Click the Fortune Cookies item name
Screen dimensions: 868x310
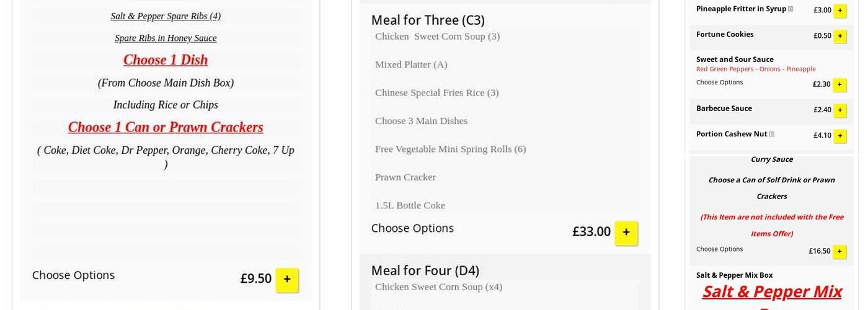point(725,34)
